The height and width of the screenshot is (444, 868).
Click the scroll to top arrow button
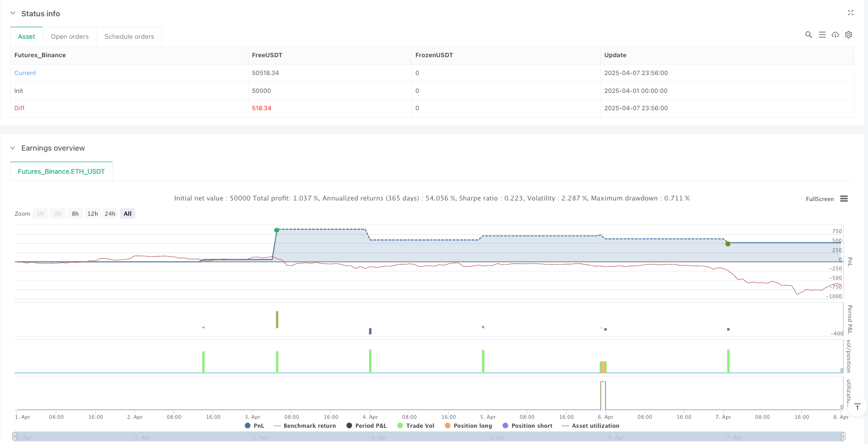click(x=857, y=407)
